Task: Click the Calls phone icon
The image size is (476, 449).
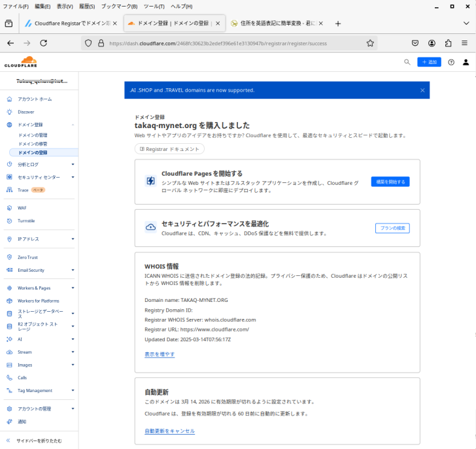Action: [x=9, y=378]
